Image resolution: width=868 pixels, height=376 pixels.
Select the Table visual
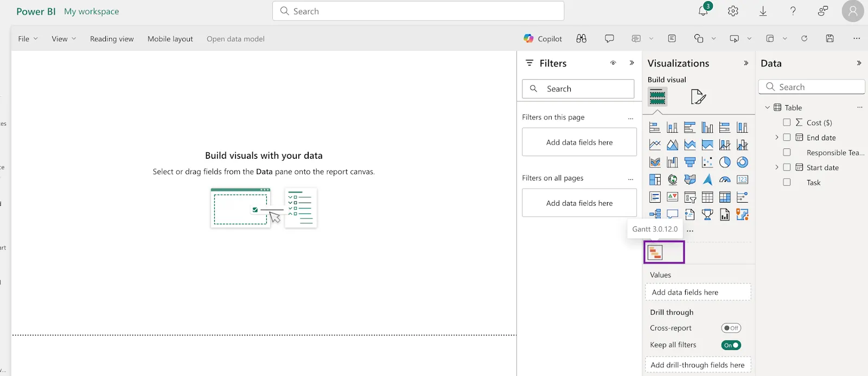click(x=707, y=197)
